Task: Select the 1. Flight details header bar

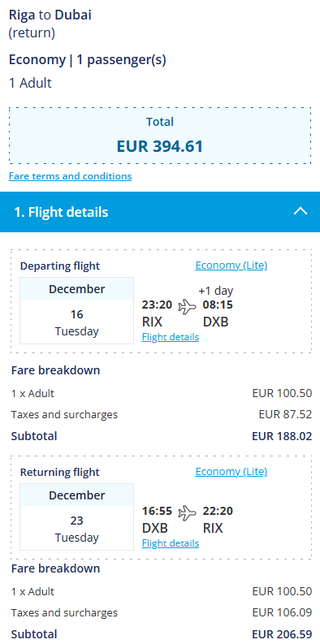Action: click(160, 212)
